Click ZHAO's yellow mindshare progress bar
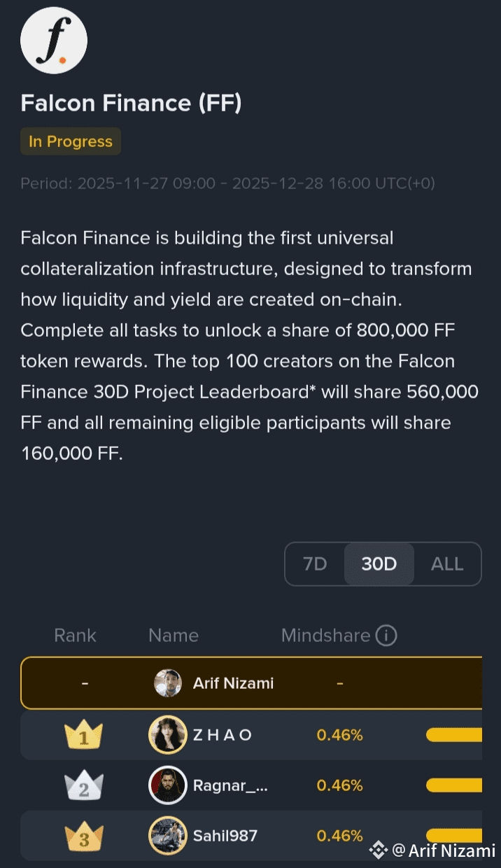501x868 pixels. pos(454,735)
